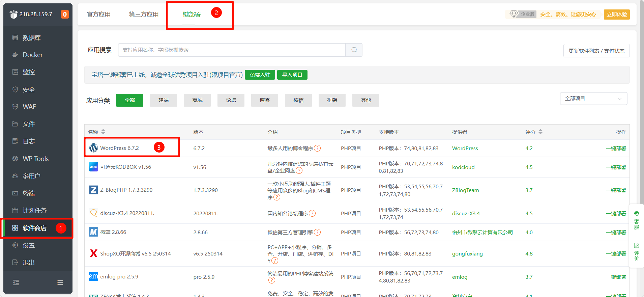Switch to the 一键部署 tab
Screen dimensions: 644x297
click(x=189, y=15)
